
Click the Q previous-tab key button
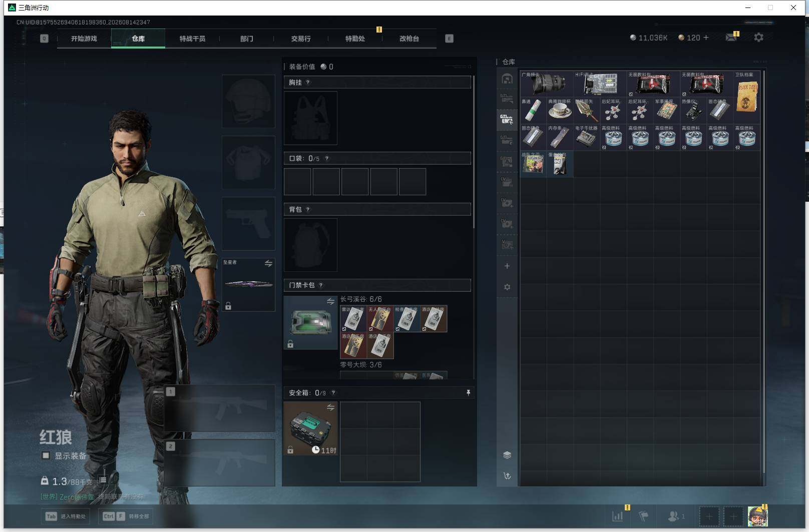pyautogui.click(x=44, y=39)
